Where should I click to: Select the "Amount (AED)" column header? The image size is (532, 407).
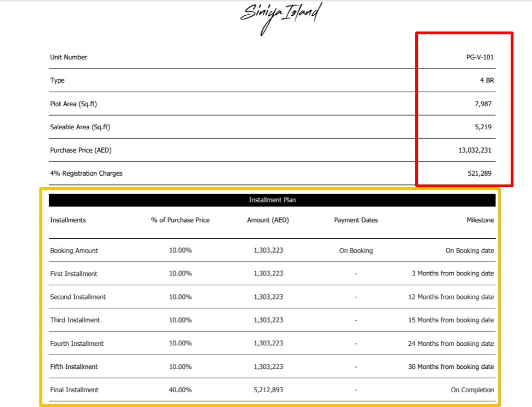point(268,220)
